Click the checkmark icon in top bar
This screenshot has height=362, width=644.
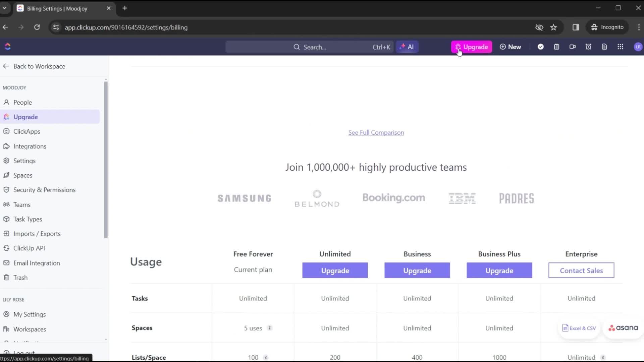click(540, 47)
